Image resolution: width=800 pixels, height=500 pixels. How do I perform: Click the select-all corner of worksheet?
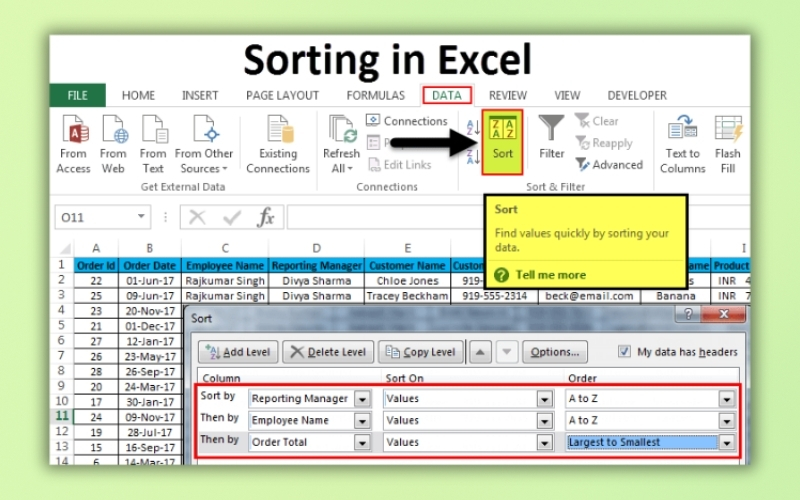tap(65, 248)
